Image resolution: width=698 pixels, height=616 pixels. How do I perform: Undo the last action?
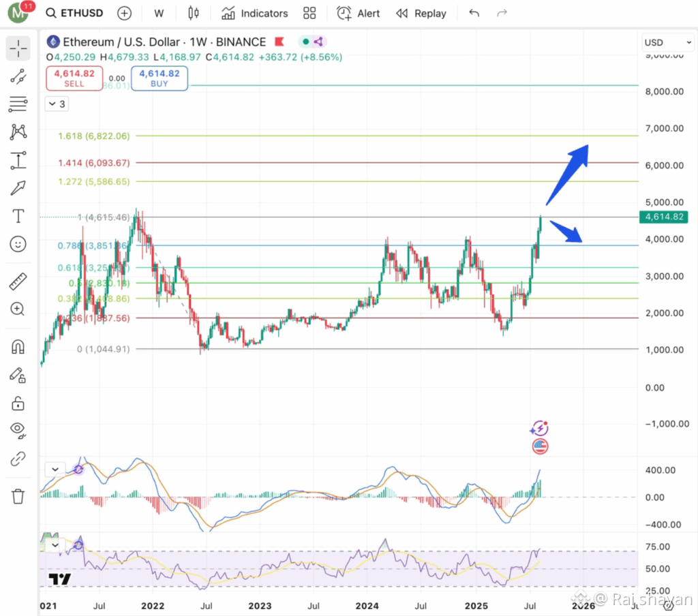pyautogui.click(x=474, y=14)
